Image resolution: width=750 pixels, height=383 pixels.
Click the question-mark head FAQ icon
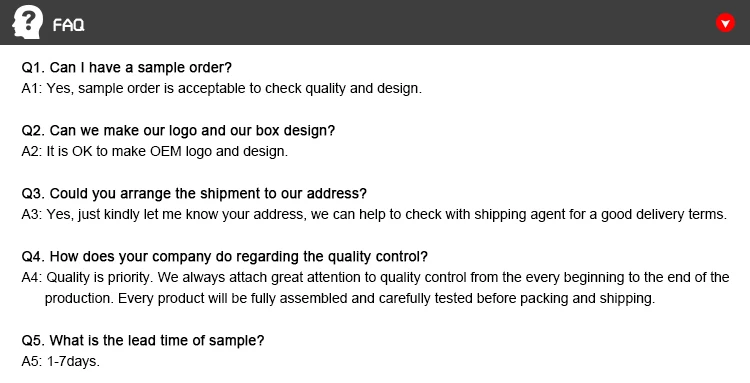27,22
